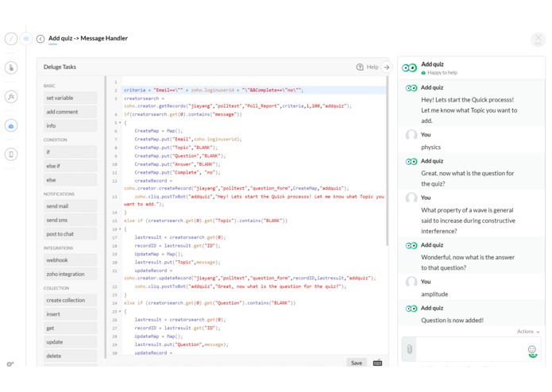552x392 pixels.
Task: Select the 'send mail' task
Action: (x=70, y=206)
